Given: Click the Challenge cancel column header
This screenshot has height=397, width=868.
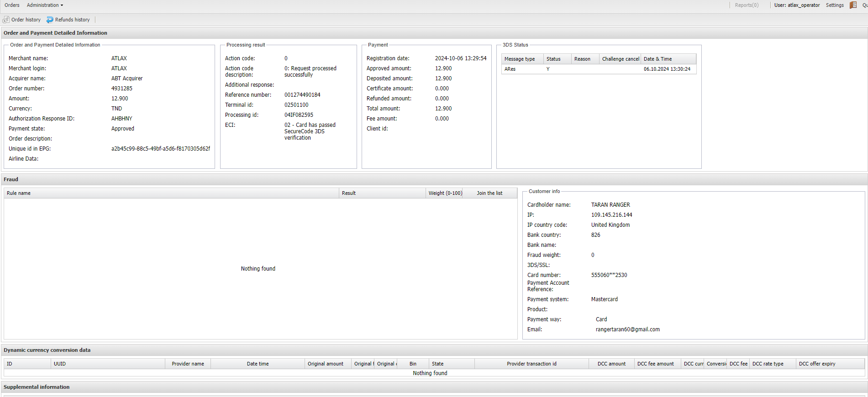Looking at the screenshot, I should point(620,59).
